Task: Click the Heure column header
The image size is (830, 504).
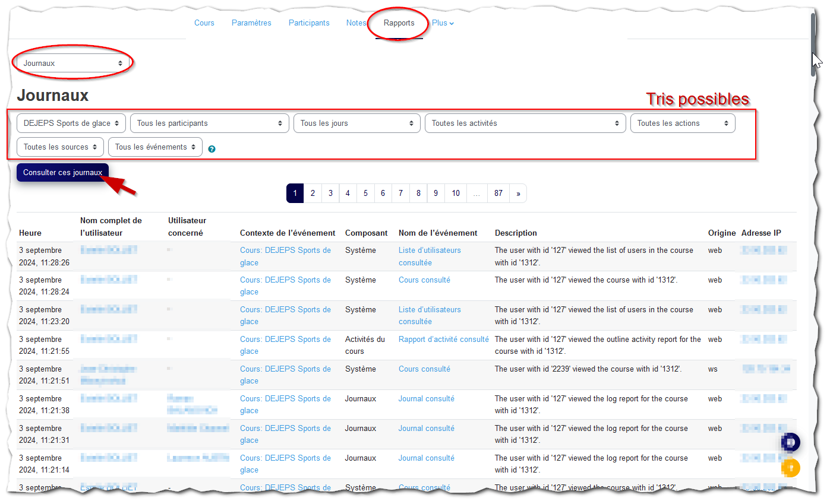Action: pyautogui.click(x=30, y=233)
